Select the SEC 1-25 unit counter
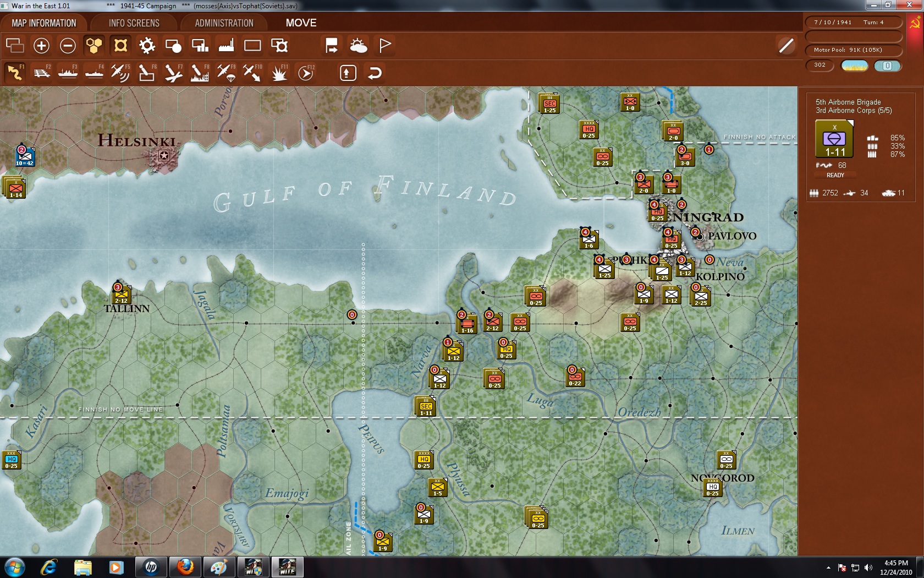The height and width of the screenshot is (578, 924). point(549,103)
